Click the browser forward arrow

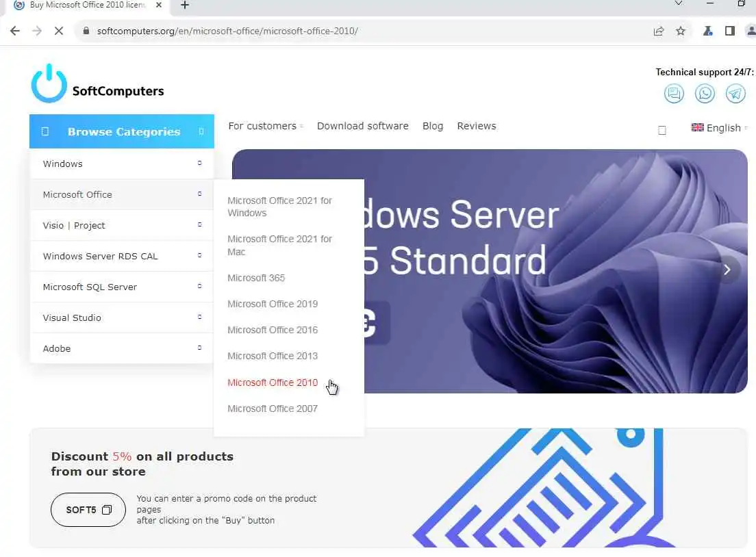point(37,31)
